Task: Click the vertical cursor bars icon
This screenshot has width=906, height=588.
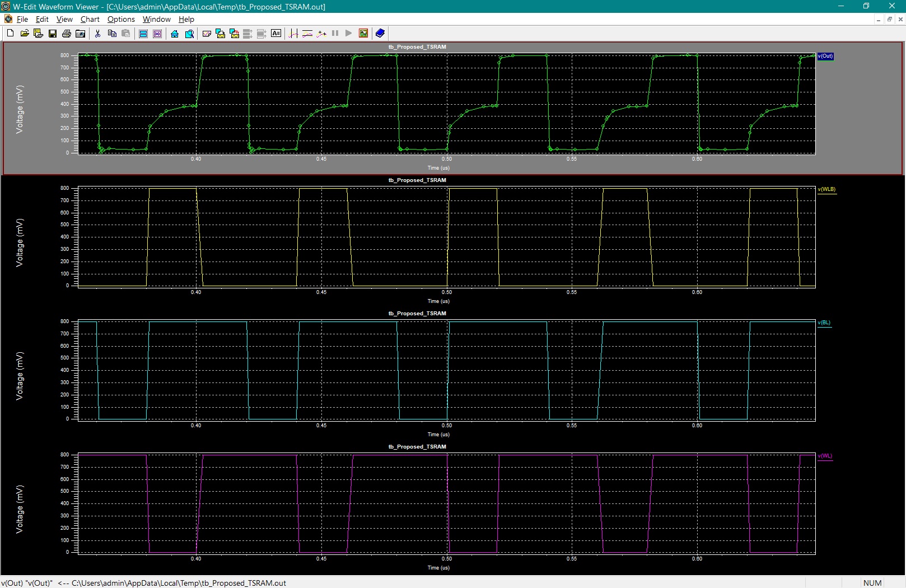Action: [293, 34]
